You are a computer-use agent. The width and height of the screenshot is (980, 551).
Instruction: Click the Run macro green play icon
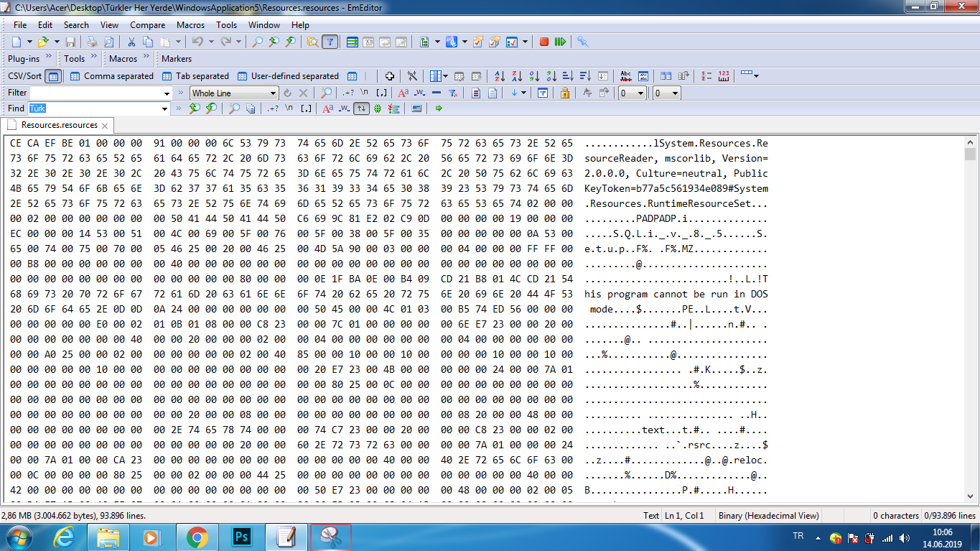point(560,42)
